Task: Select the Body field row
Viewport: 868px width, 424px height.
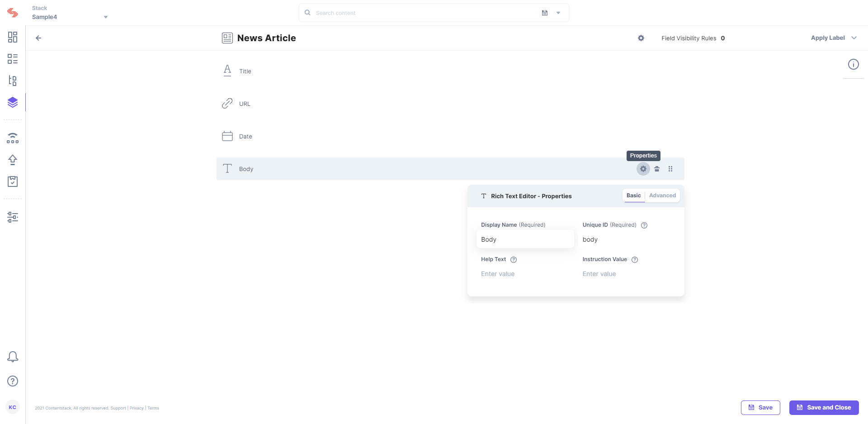Action: [450, 169]
